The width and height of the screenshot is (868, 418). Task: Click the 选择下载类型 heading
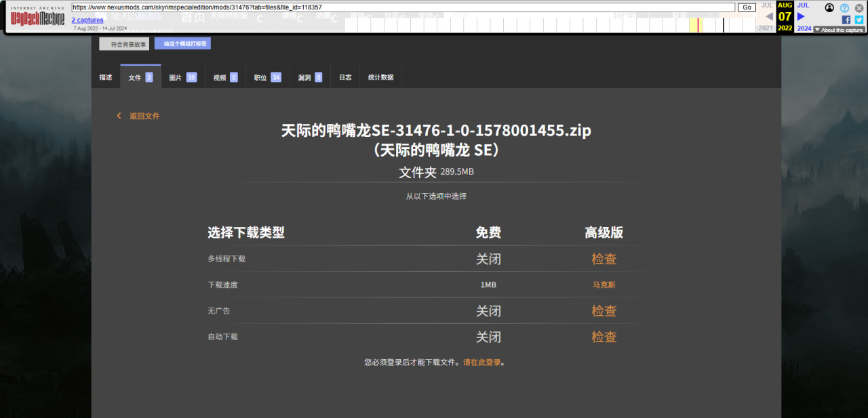246,232
